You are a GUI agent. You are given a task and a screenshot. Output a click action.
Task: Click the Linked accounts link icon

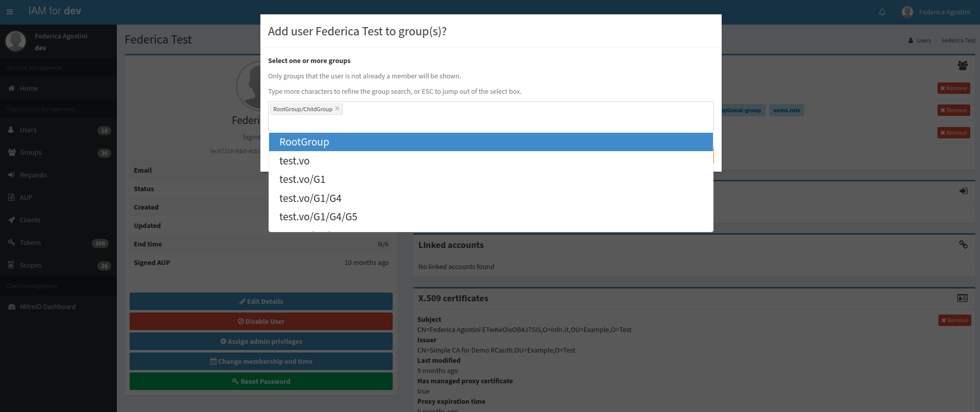pyautogui.click(x=963, y=245)
